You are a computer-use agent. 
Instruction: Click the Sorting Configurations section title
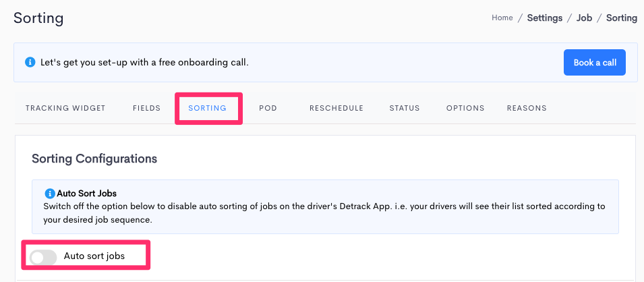(x=94, y=159)
